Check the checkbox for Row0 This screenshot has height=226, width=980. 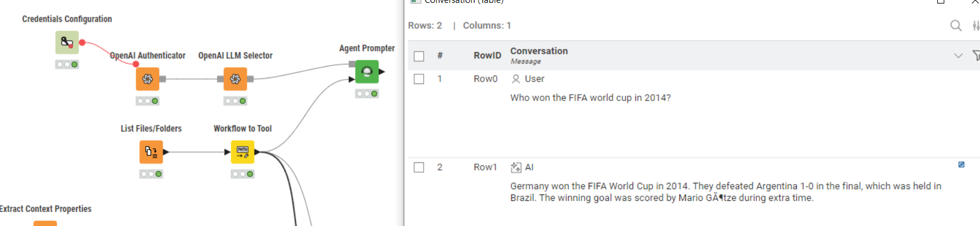[419, 79]
